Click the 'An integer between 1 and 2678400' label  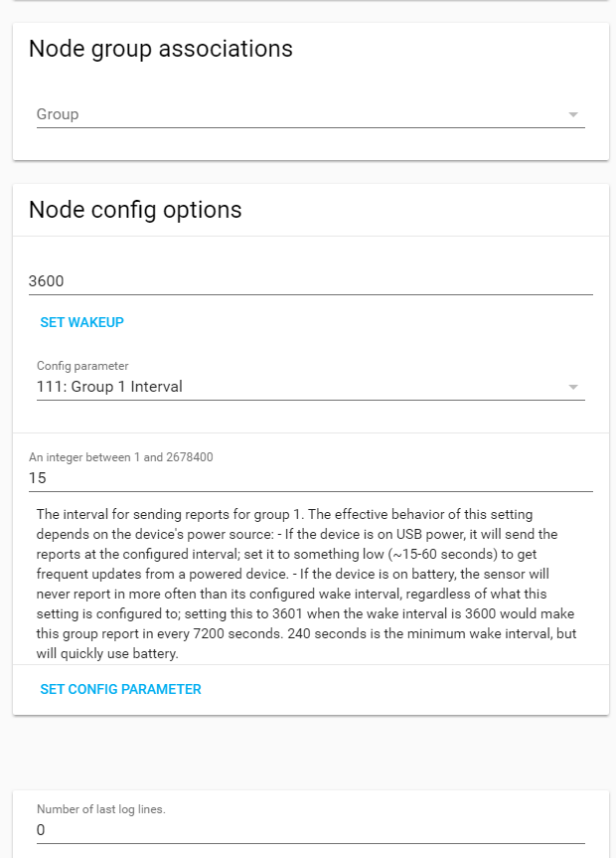(x=121, y=457)
